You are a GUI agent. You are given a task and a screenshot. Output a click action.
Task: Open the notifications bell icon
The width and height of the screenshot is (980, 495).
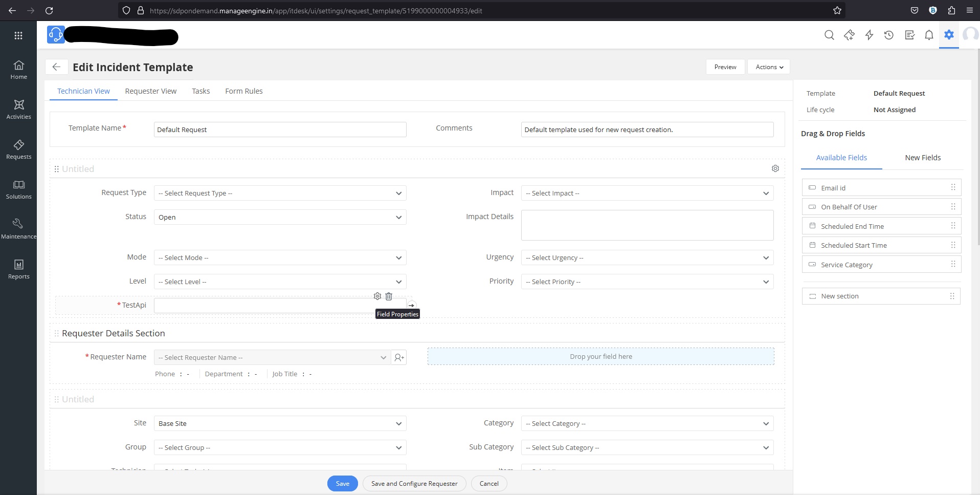(x=929, y=35)
